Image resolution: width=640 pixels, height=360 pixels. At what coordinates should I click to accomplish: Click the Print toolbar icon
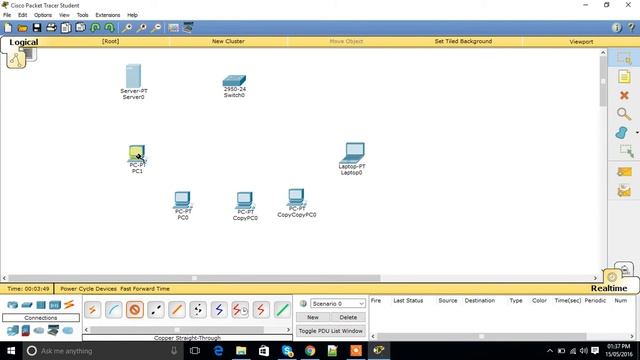[51, 28]
